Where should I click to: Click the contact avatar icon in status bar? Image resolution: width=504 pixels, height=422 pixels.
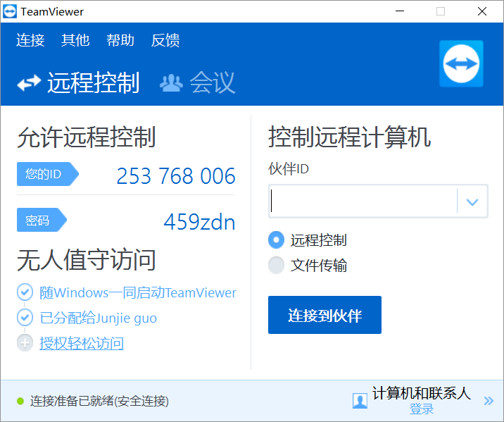pos(360,401)
